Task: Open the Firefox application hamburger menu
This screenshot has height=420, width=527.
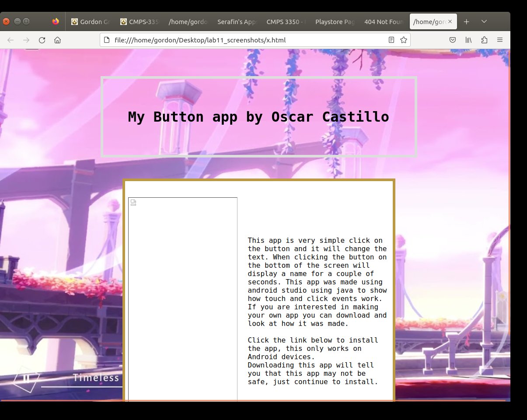Action: click(500, 40)
